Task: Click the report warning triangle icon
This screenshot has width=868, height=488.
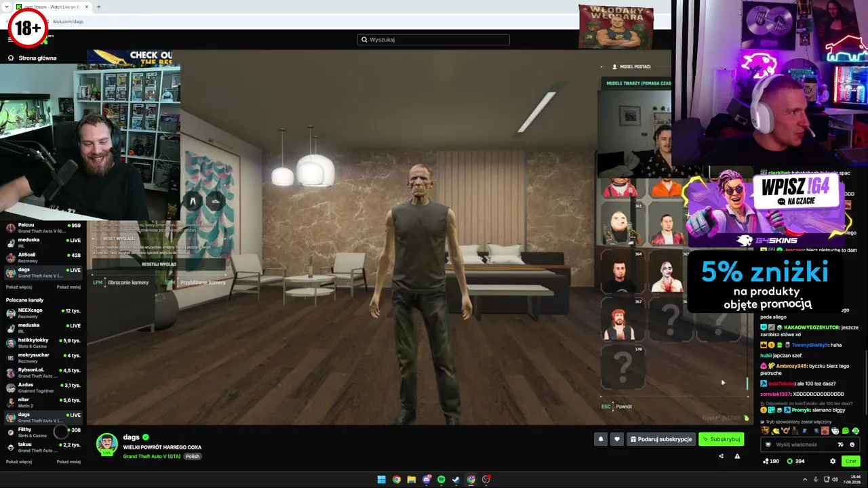Action: (737, 456)
